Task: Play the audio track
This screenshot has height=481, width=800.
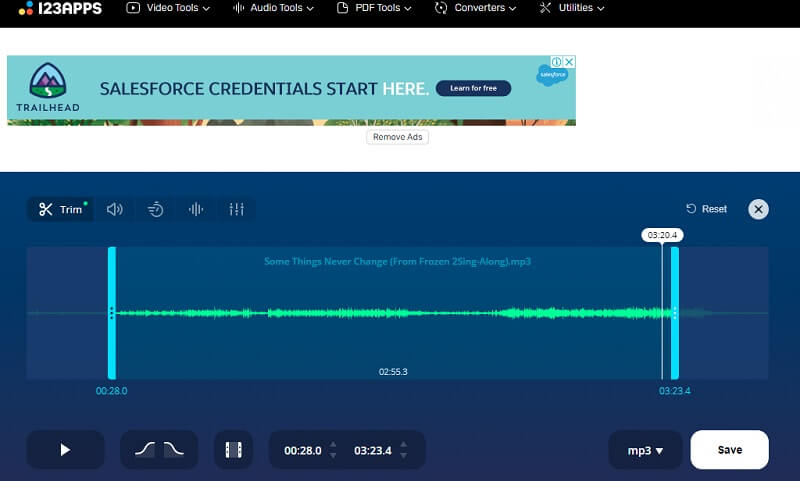Action: pos(65,450)
